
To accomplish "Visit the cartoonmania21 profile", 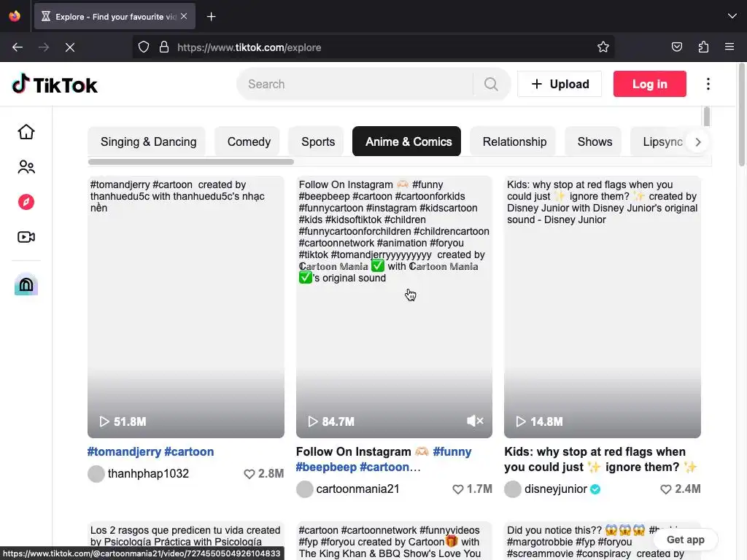I will coord(357,489).
